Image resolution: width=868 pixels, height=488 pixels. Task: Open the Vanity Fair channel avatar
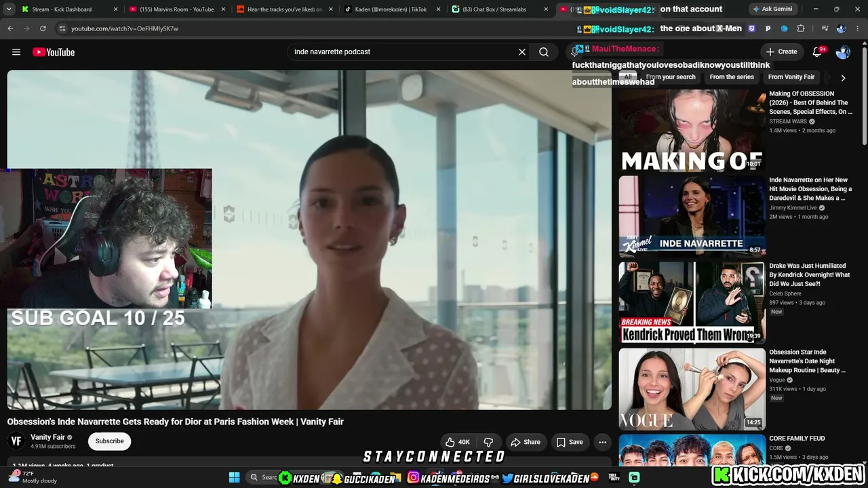pyautogui.click(x=16, y=441)
